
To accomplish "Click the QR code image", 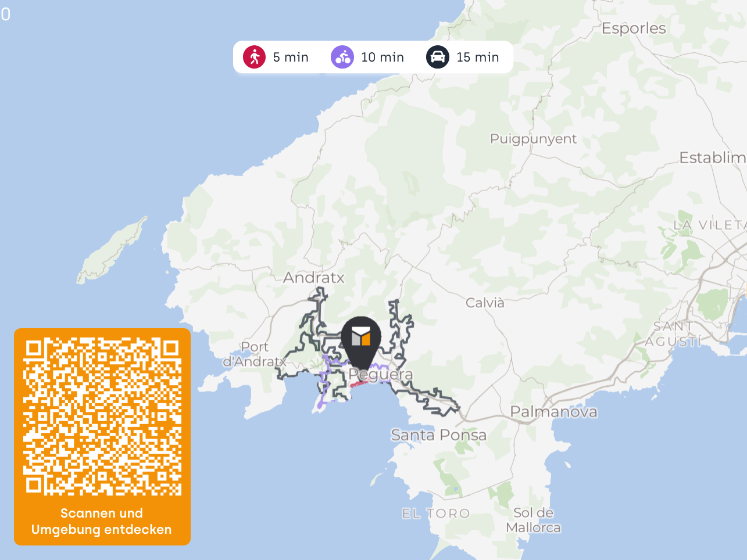I will click(102, 417).
